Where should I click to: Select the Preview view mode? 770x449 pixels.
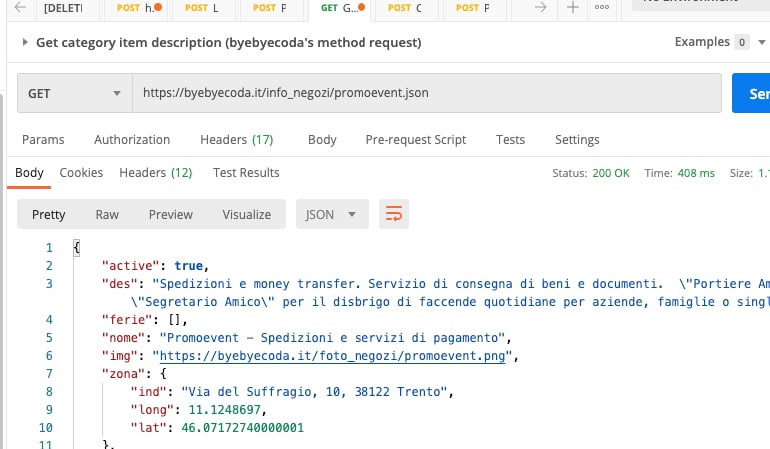click(170, 215)
